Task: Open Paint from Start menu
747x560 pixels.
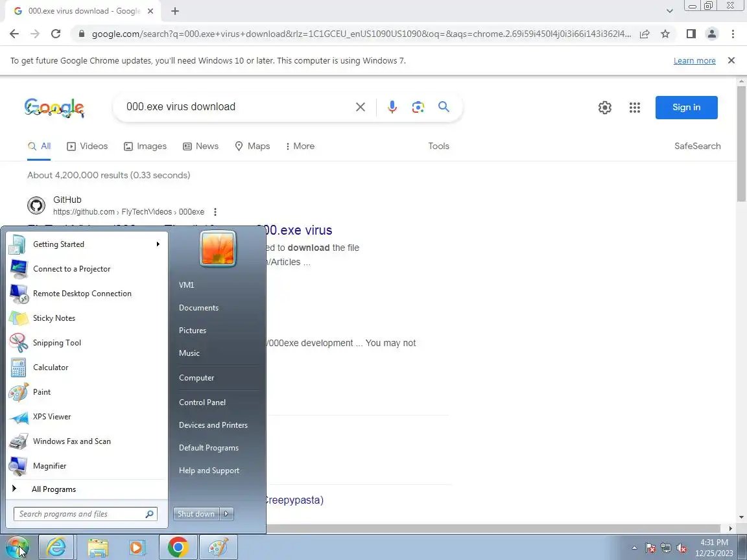Action: point(87,392)
